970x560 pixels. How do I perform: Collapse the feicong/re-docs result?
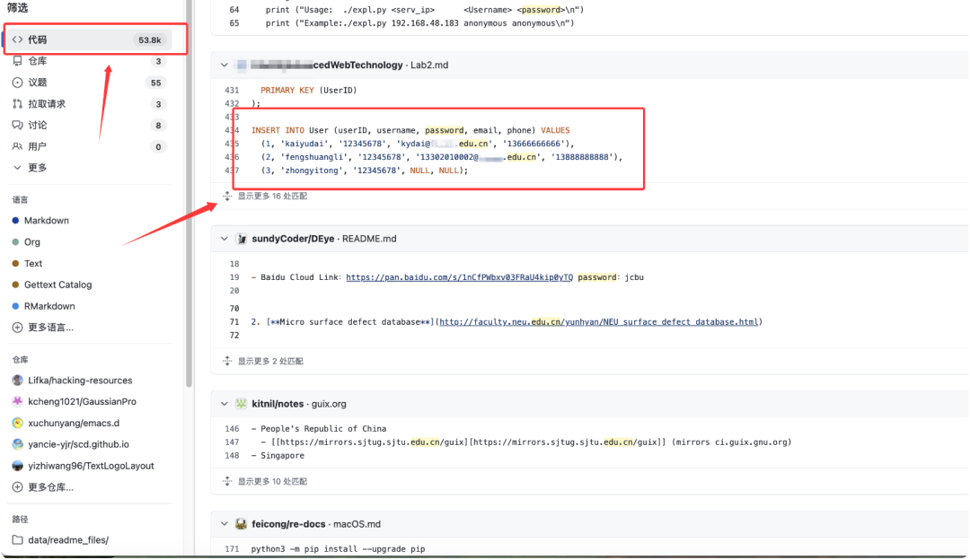(224, 524)
